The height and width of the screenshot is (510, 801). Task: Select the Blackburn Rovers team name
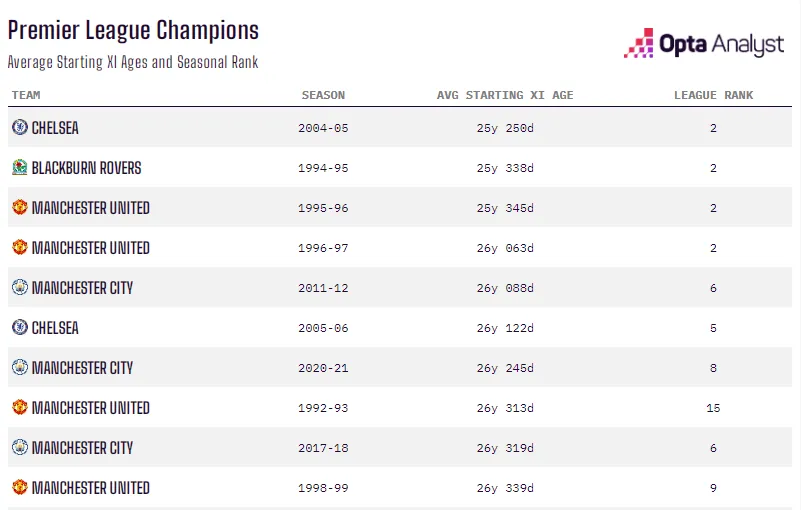pos(86,168)
